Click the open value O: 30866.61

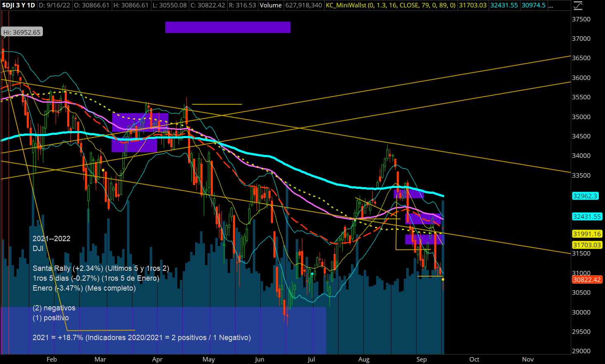click(92, 5)
